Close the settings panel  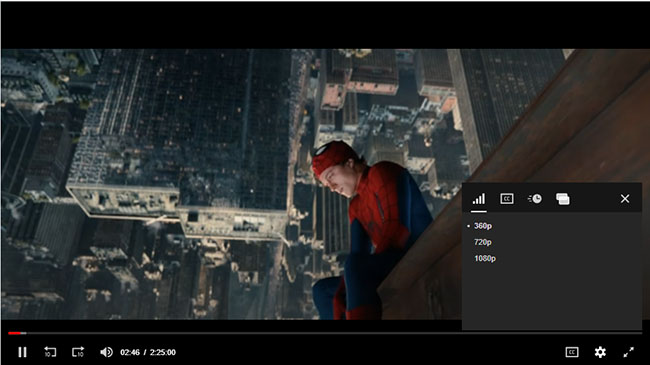[625, 199]
